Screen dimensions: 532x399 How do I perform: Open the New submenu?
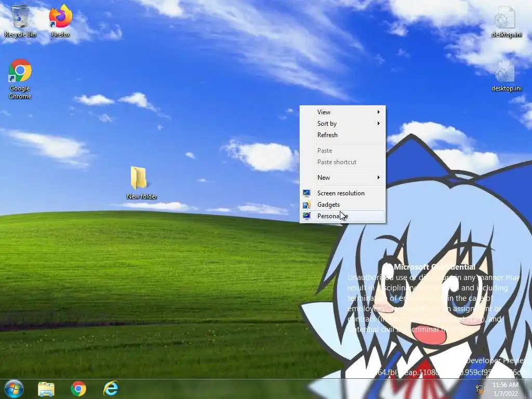click(x=343, y=178)
